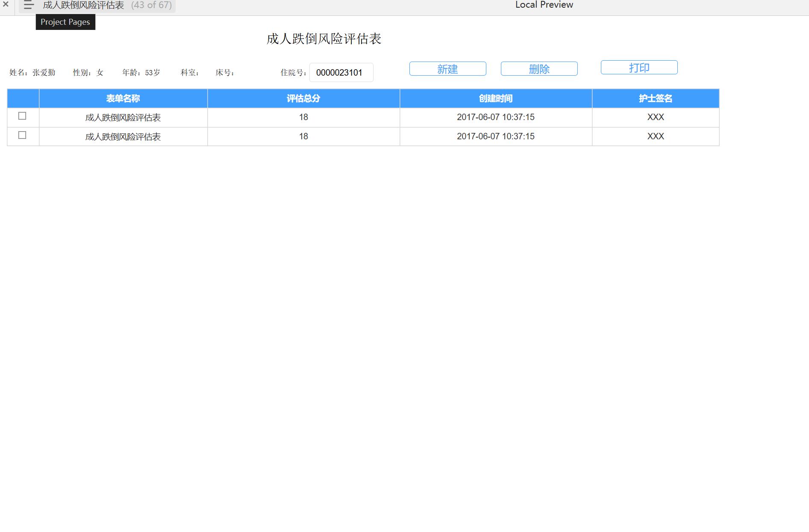The width and height of the screenshot is (809, 532).
Task: Click the 表单名称 column header
Action: click(x=123, y=98)
